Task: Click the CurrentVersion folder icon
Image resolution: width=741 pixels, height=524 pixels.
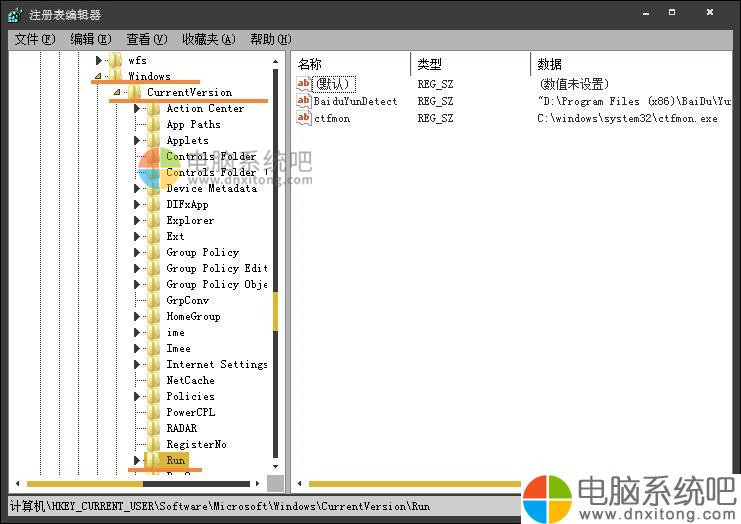Action: tap(134, 92)
